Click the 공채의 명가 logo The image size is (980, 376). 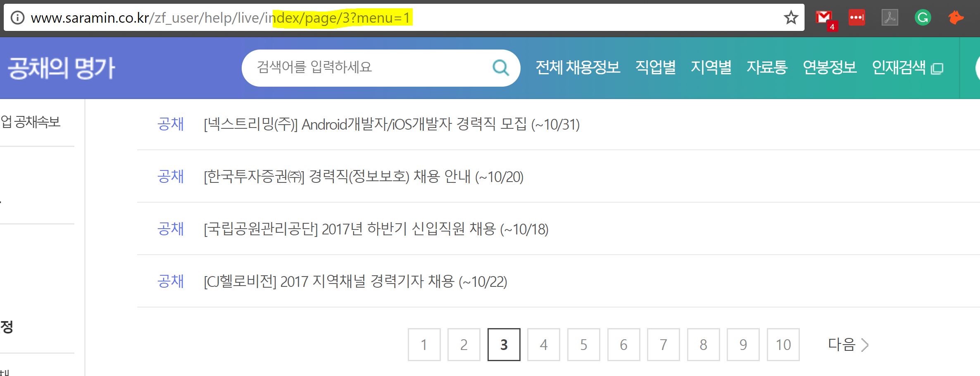point(61,68)
